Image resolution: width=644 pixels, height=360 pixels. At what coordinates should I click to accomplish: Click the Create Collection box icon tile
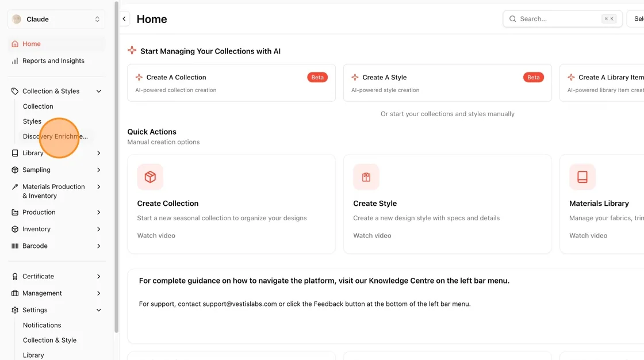(x=150, y=177)
